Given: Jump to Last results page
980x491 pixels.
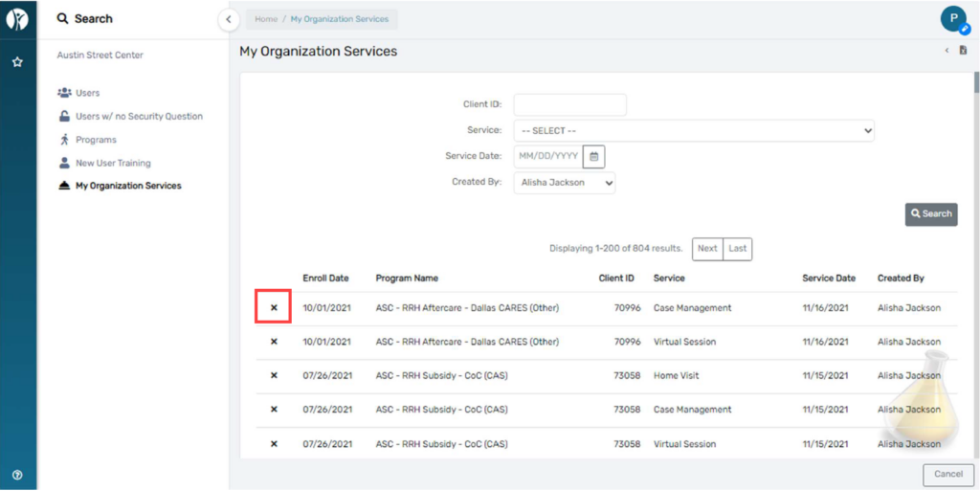Looking at the screenshot, I should coord(738,249).
